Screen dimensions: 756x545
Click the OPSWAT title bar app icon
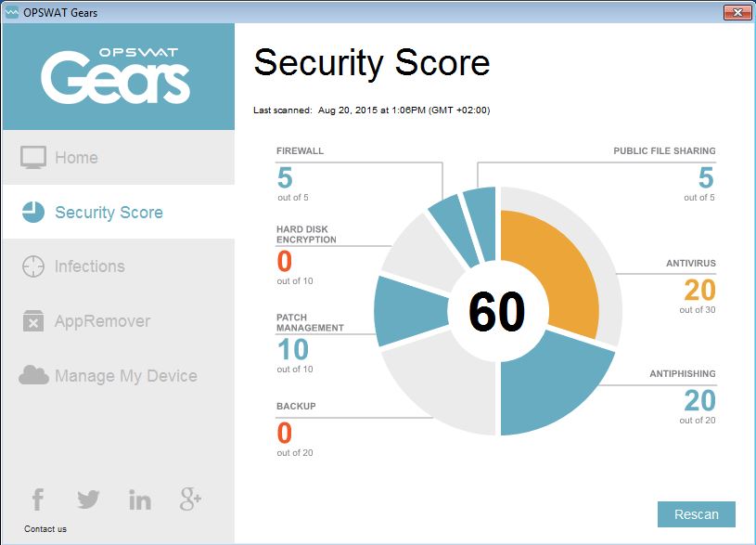pos(11,13)
